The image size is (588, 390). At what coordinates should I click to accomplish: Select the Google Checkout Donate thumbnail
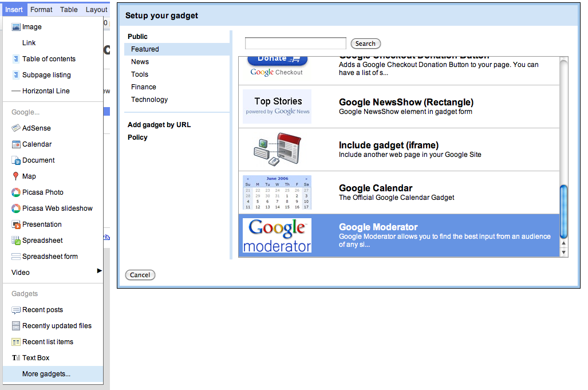click(277, 66)
